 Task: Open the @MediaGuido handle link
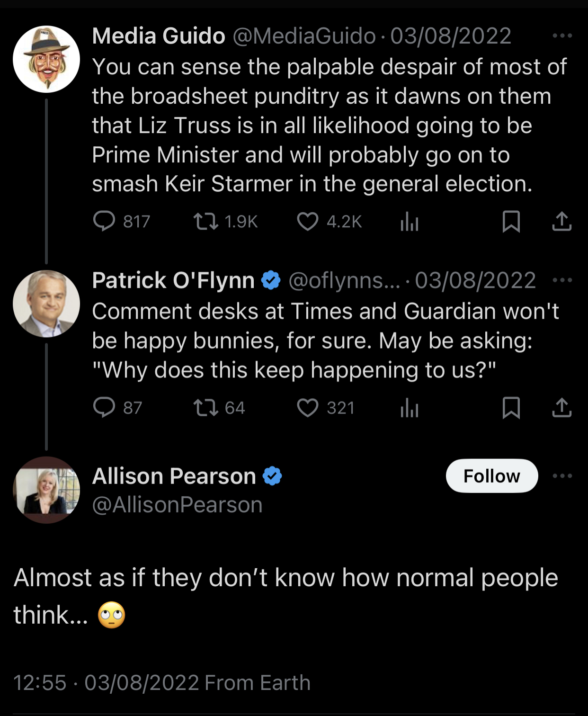[304, 36]
